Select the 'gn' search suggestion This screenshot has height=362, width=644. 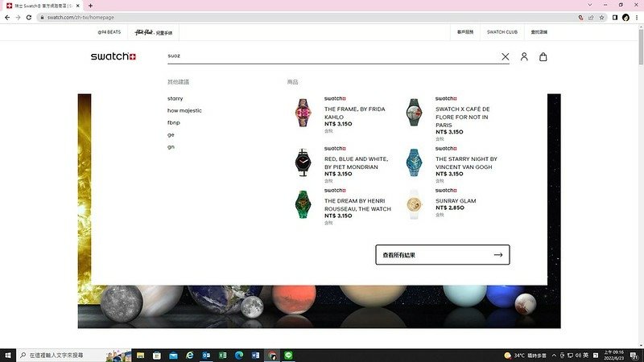[x=171, y=146]
